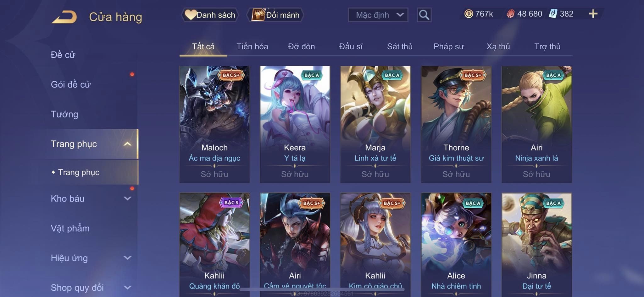
Task: Open the Mặc định sort dropdown
Action: pyautogui.click(x=378, y=15)
